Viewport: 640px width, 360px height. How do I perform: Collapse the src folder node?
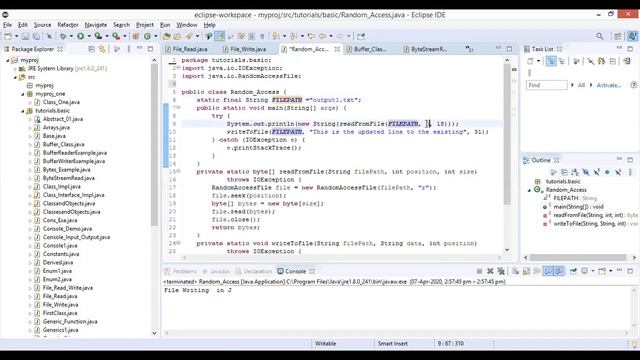pos(15,77)
